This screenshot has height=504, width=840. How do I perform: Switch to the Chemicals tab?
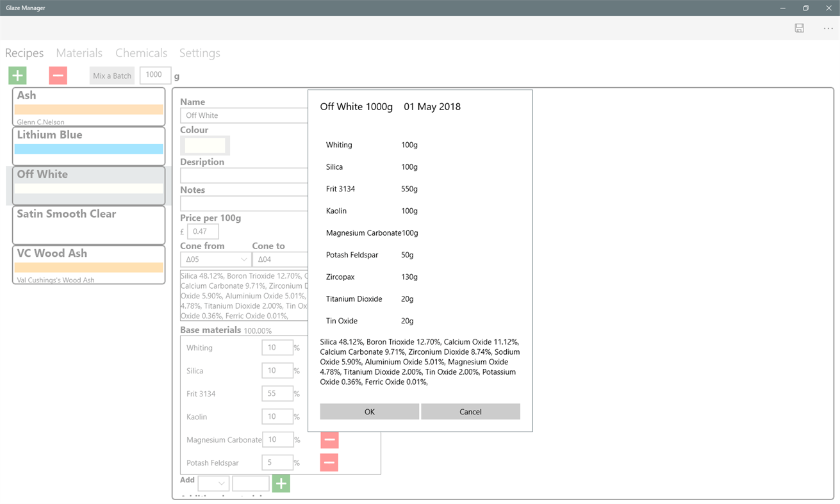pyautogui.click(x=141, y=53)
